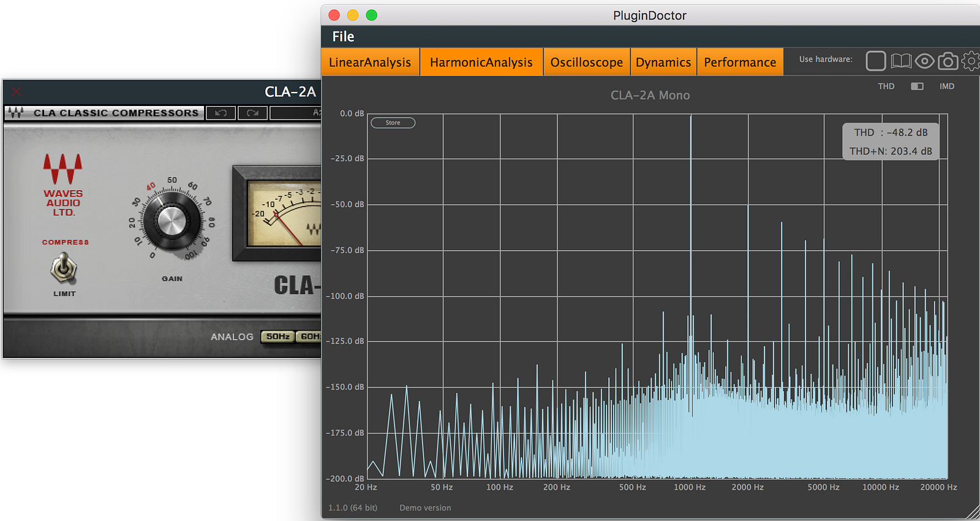Image resolution: width=980 pixels, height=521 pixels.
Task: Flip the Compress/Limit toggle switch
Action: (x=64, y=268)
